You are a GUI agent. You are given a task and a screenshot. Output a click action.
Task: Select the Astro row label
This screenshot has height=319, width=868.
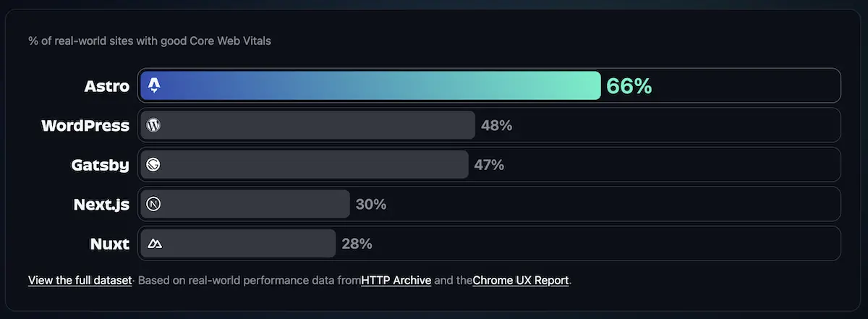pos(106,86)
